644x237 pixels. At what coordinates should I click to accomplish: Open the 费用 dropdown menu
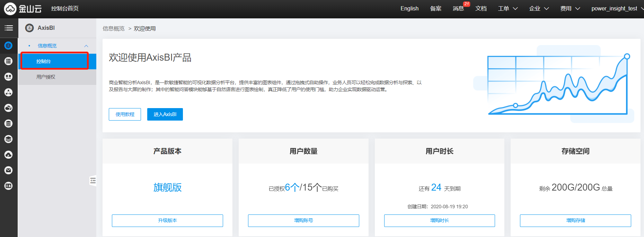pyautogui.click(x=570, y=9)
